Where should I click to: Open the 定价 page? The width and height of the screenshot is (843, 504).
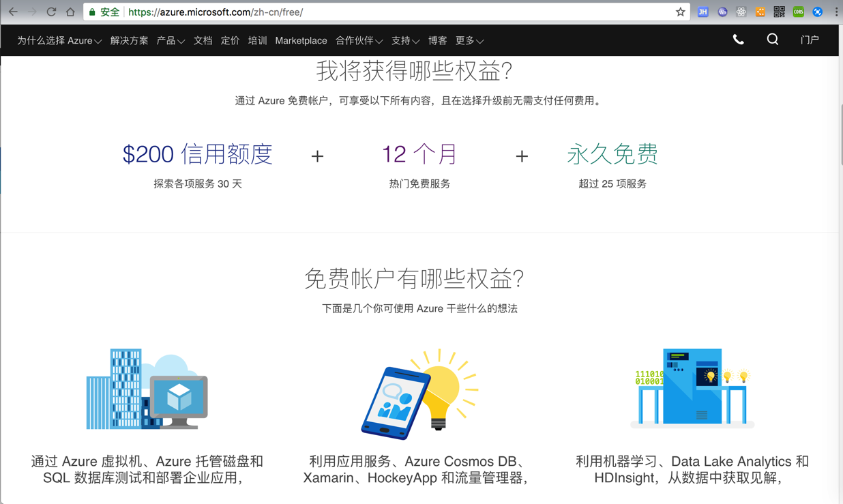[230, 41]
